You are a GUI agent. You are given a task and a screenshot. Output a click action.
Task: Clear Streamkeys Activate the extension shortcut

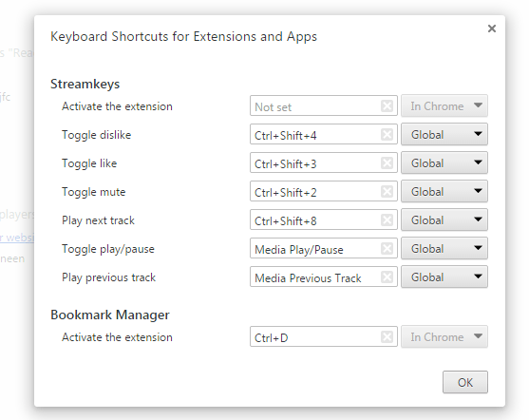tap(387, 105)
